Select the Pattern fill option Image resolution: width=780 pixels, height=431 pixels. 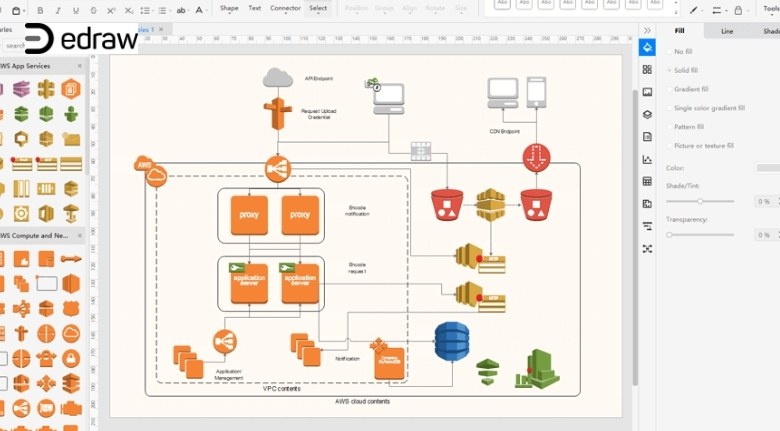pos(685,127)
